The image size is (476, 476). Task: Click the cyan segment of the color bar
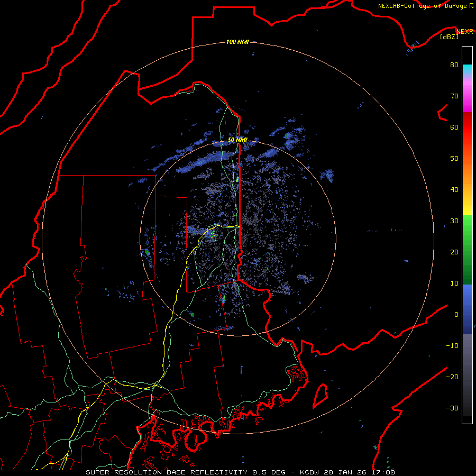click(x=467, y=70)
